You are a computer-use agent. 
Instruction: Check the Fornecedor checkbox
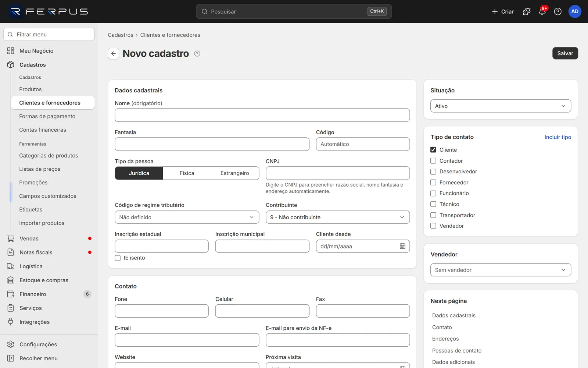pos(433,183)
